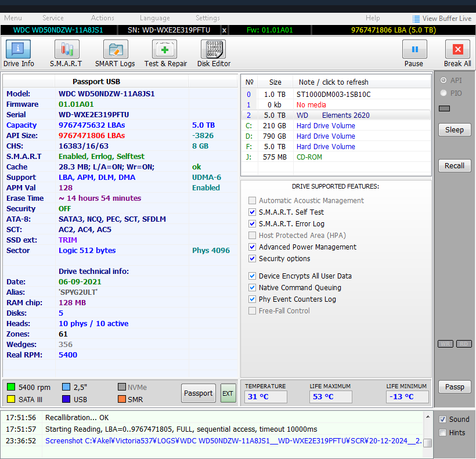Image resolution: width=476 pixels, height=459 pixels.
Task: Click the Break All stop icon
Action: click(457, 50)
